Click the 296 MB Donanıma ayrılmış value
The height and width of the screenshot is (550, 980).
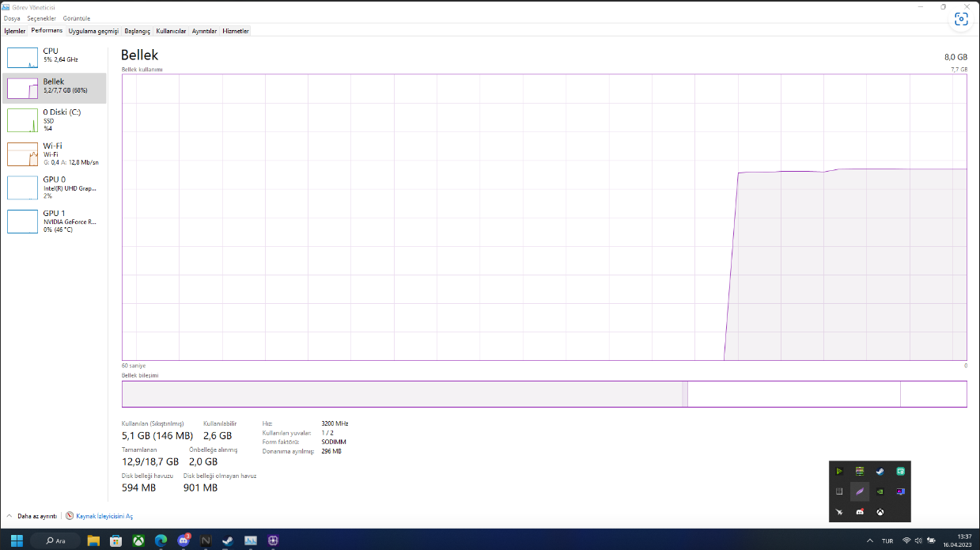click(331, 451)
